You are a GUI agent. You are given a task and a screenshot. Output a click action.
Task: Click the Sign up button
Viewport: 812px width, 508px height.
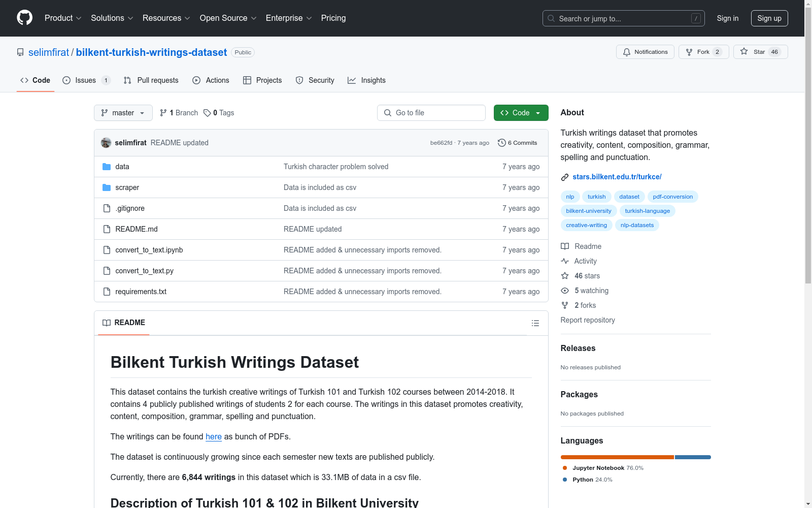click(x=769, y=18)
